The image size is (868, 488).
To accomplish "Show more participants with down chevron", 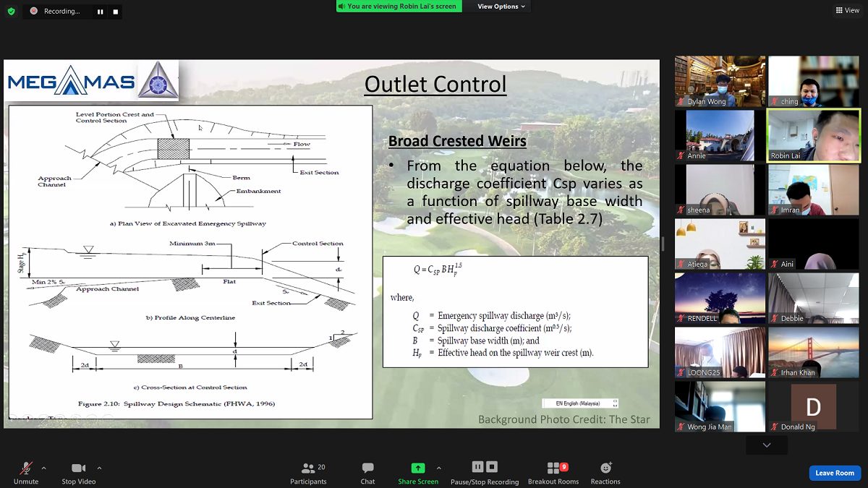I will point(767,445).
